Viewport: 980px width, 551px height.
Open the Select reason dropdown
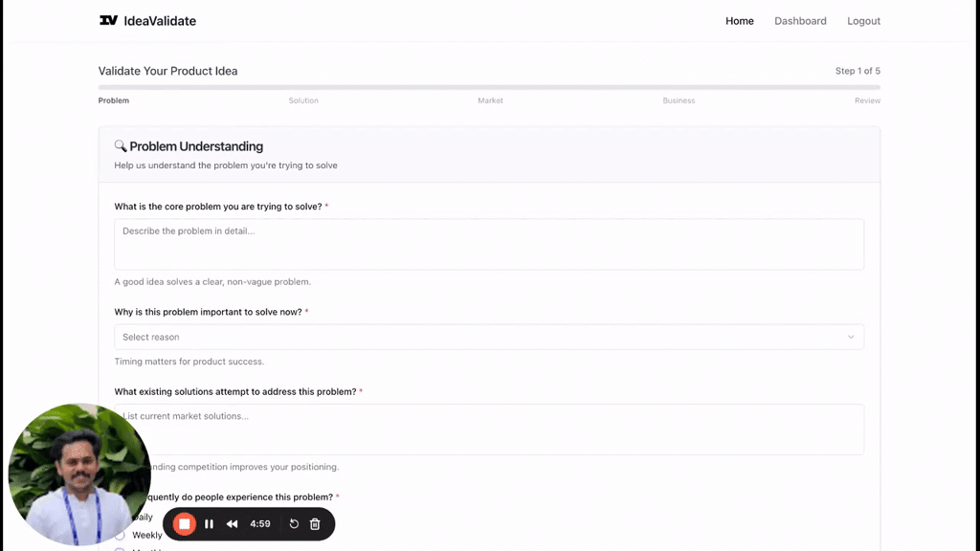pos(489,337)
